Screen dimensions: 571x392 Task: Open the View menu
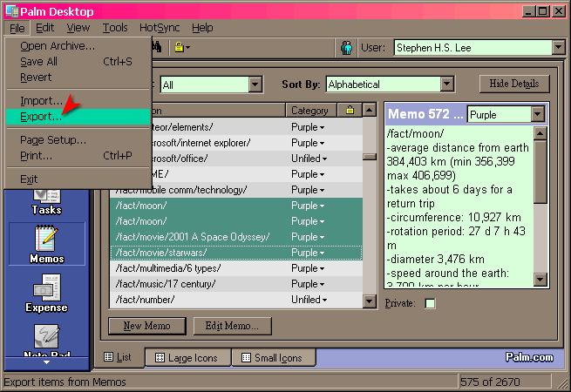[78, 28]
